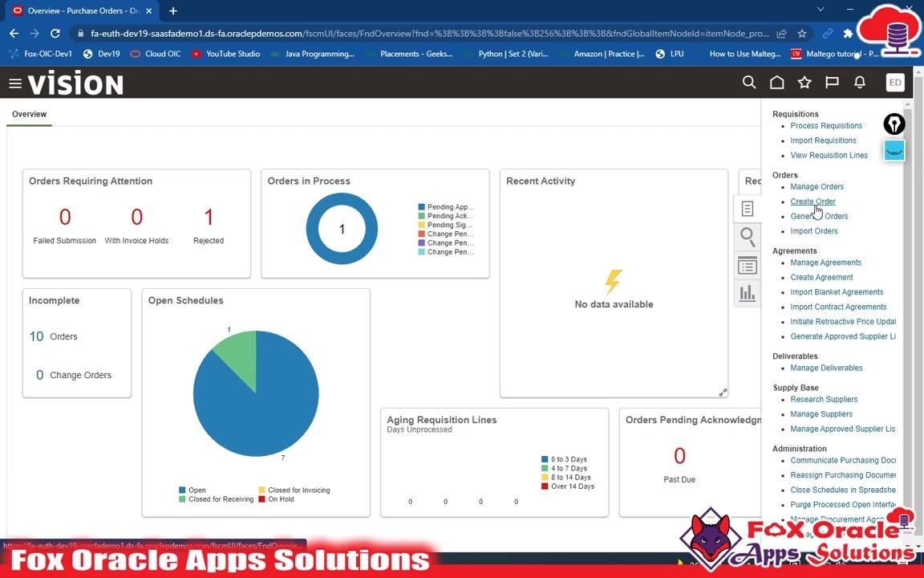The image size is (924, 578).
Task: Open Import Requisitions task
Action: point(823,140)
